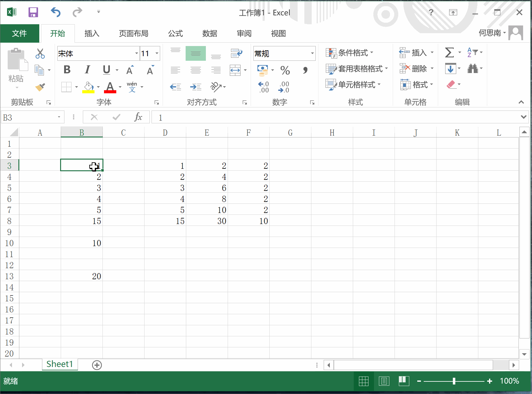Open Find and Select binoculars
Image resolution: width=532 pixels, height=394 pixels.
472,68
